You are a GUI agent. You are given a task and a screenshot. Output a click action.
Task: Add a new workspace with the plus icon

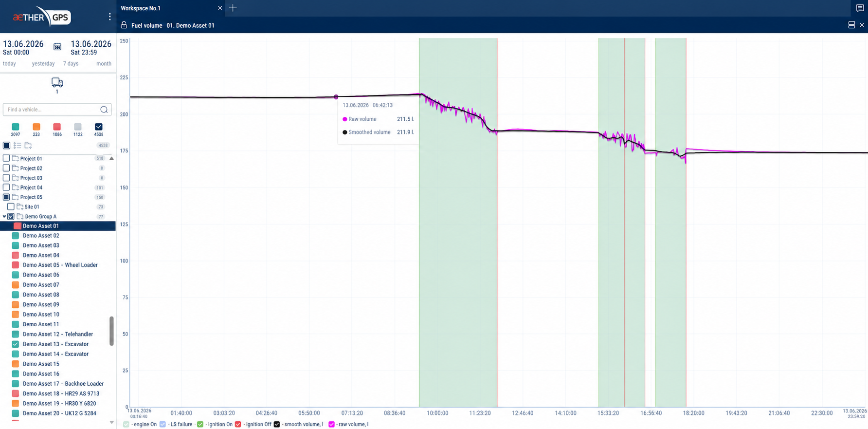point(233,8)
